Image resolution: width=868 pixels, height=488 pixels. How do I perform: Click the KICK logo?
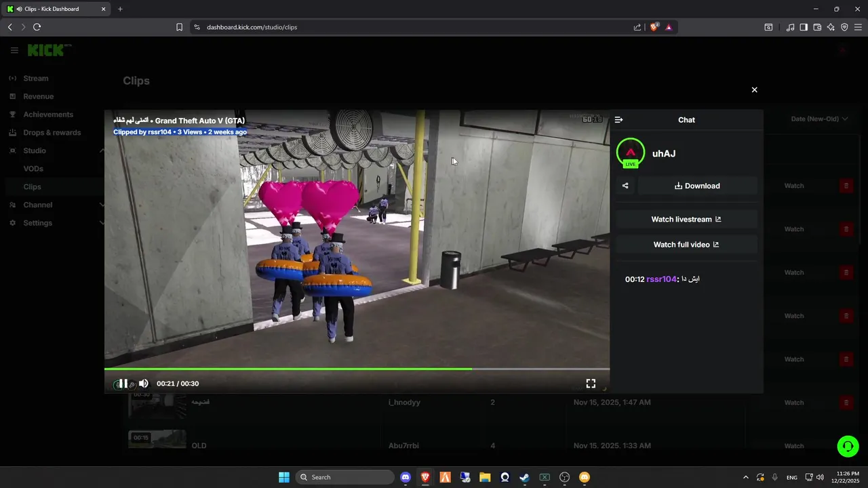[47, 50]
